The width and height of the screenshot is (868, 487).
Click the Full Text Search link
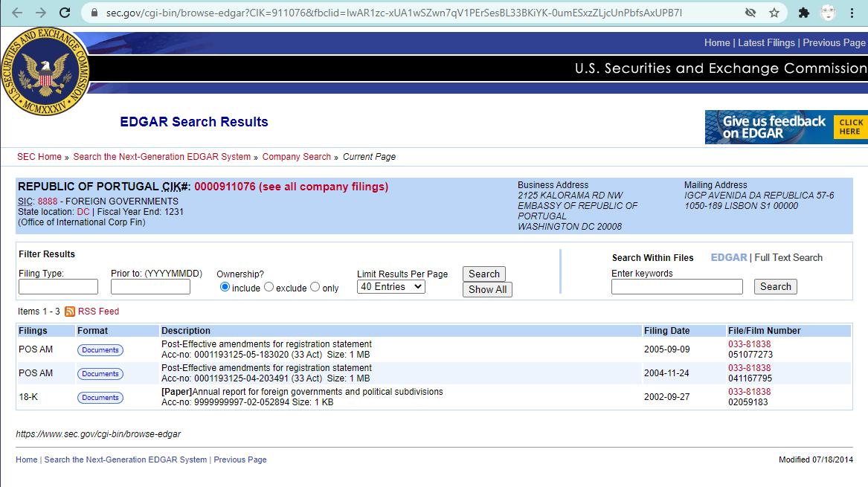[x=788, y=258]
